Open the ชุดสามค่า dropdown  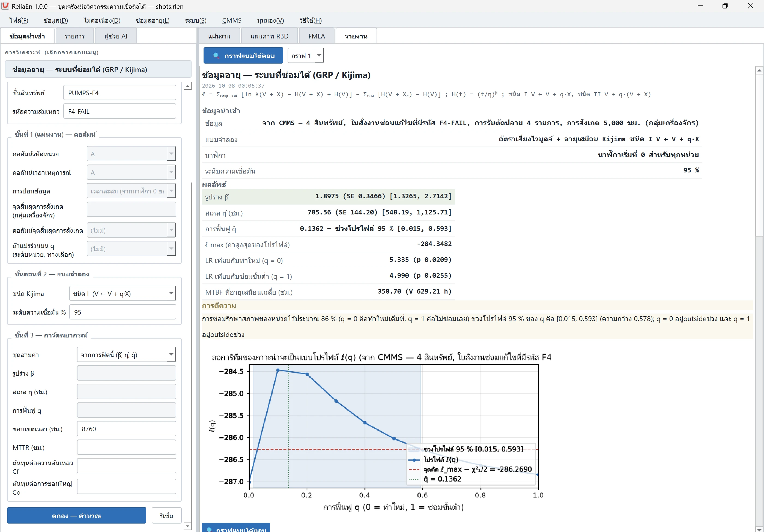click(126, 355)
